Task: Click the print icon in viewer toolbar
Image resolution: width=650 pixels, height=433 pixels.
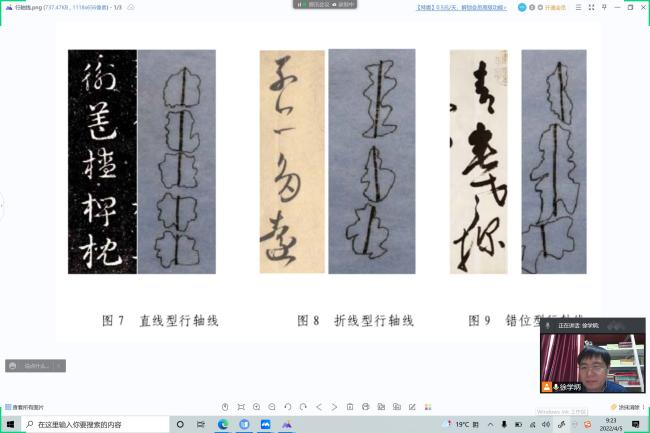Action: (365, 407)
